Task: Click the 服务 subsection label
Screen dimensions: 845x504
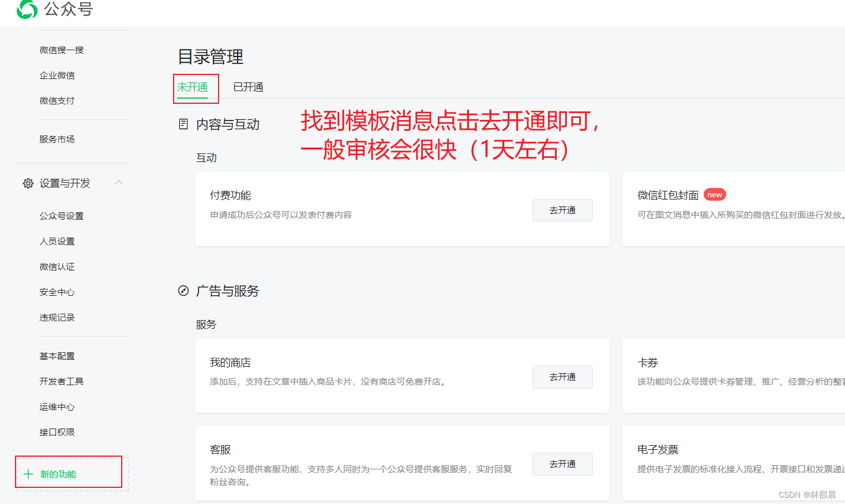Action: click(206, 325)
